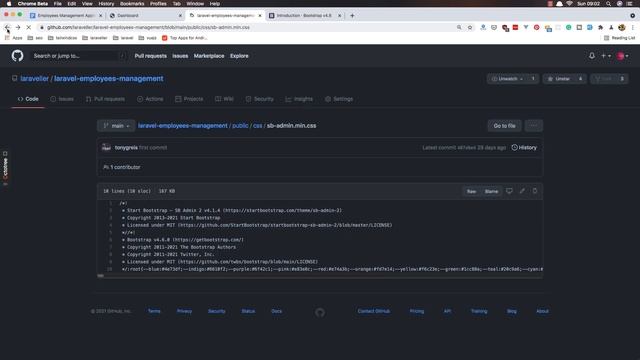640x360 pixels.
Task: Open the plus create-new menu
Action: pos(606,56)
